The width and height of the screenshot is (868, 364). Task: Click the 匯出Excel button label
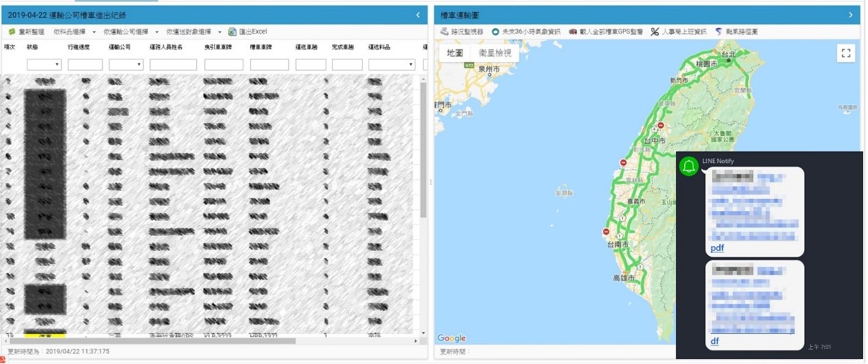(x=253, y=31)
